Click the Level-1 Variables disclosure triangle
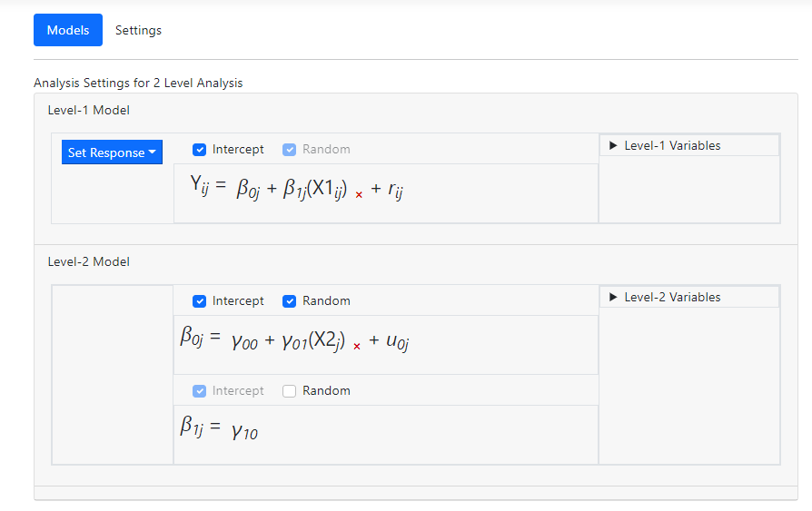812x511 pixels. (x=613, y=145)
